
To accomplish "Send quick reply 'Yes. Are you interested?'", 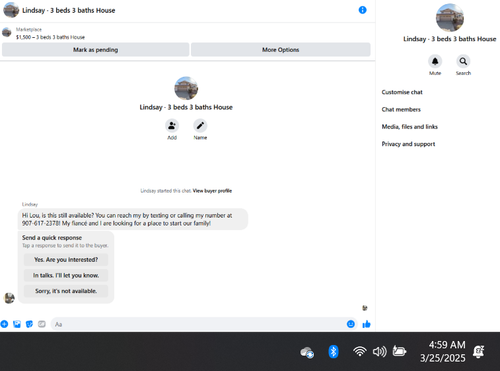I will pos(66,260).
